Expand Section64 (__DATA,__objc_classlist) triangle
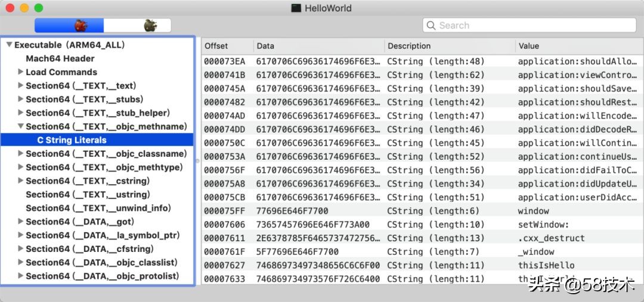This screenshot has height=302, width=644. click(20, 262)
